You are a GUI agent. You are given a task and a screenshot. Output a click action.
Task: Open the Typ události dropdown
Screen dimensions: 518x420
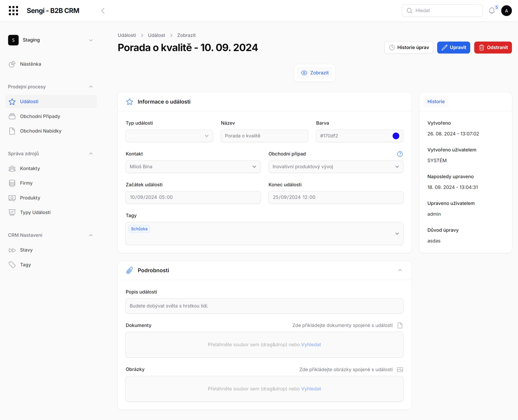point(169,136)
